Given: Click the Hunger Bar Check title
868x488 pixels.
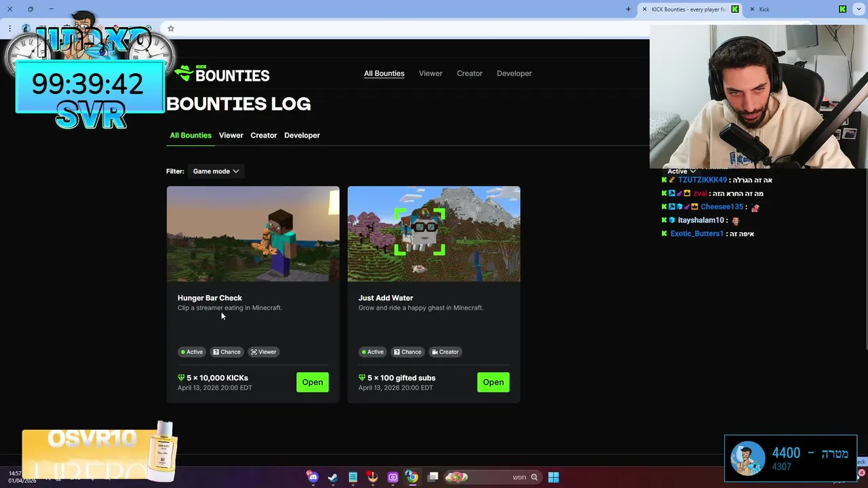Looking at the screenshot, I should (x=210, y=298).
